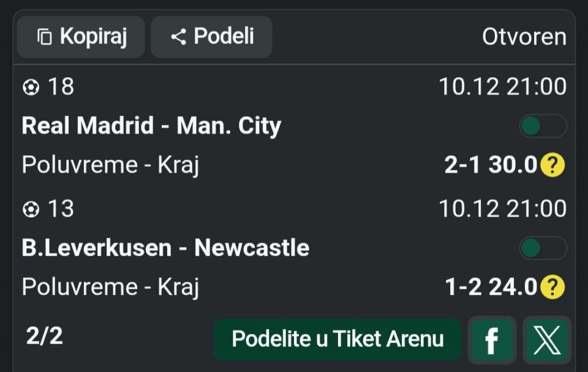Viewport: 588px width, 372px height.
Task: Click Poluvreme - Kraj under Real Madrid match
Action: tap(110, 165)
